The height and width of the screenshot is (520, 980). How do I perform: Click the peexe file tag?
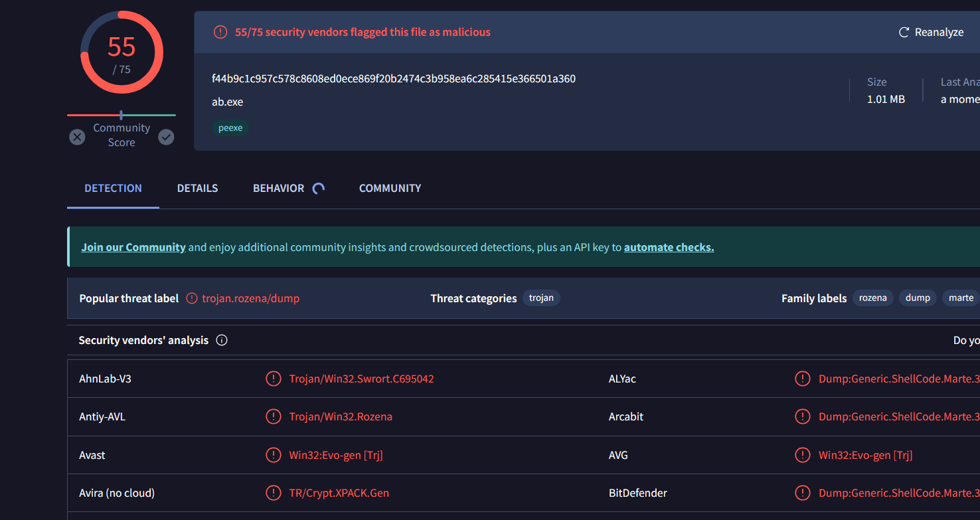pos(230,128)
